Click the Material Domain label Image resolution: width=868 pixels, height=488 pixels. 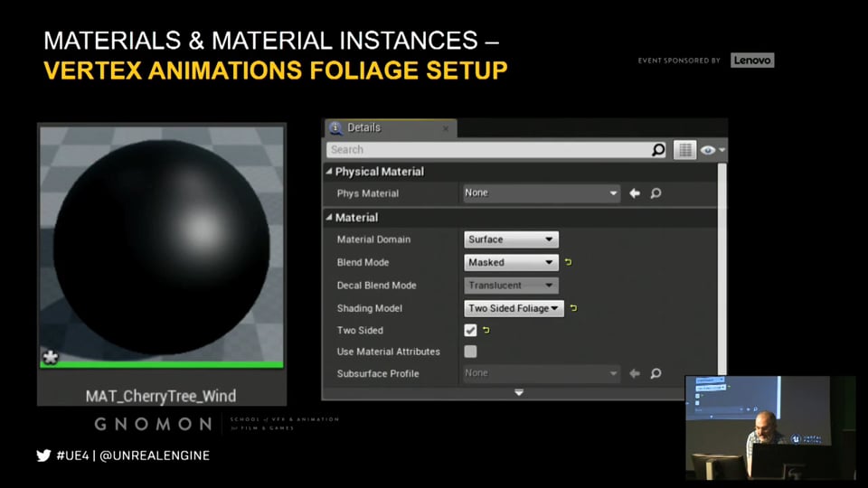[373, 239]
